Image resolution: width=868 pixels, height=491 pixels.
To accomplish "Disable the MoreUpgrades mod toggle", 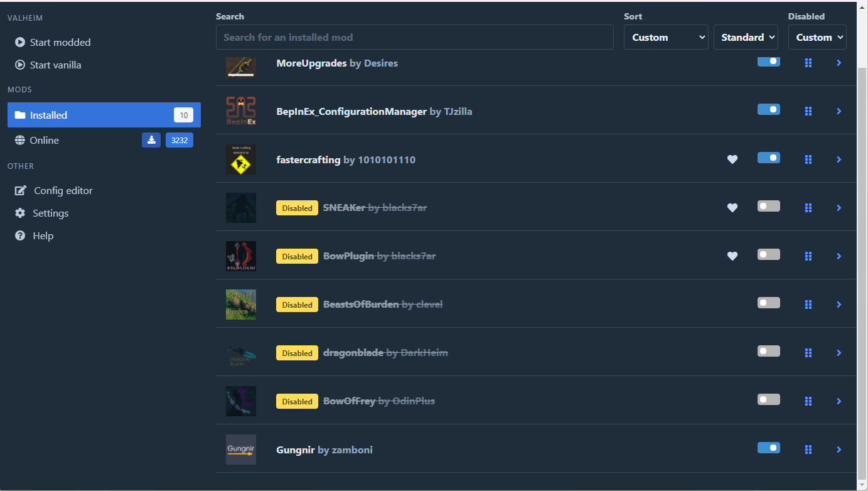I will [x=769, y=61].
